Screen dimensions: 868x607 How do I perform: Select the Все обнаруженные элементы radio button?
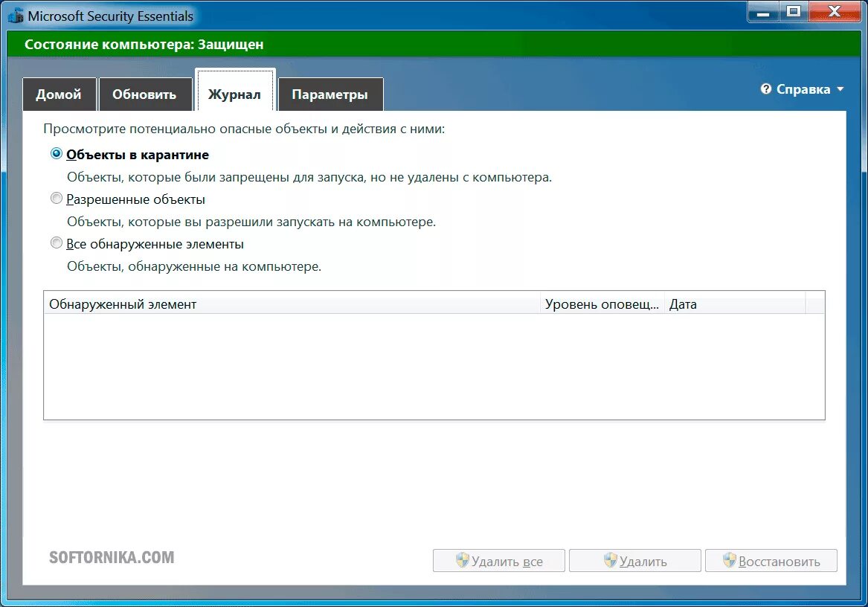tap(57, 243)
